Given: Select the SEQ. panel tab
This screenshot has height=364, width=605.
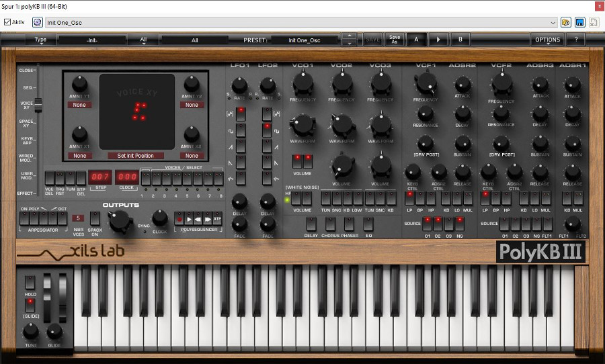Looking at the screenshot, I should [x=28, y=87].
